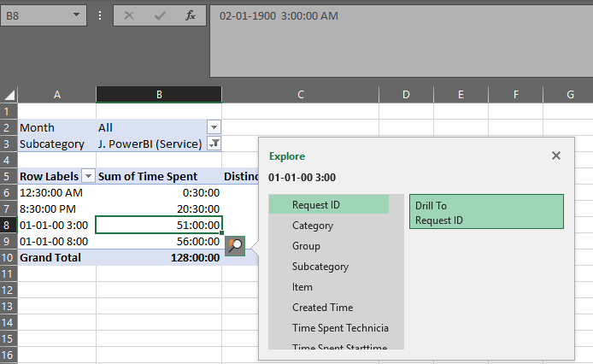
Task: Select column G header
Action: point(568,95)
